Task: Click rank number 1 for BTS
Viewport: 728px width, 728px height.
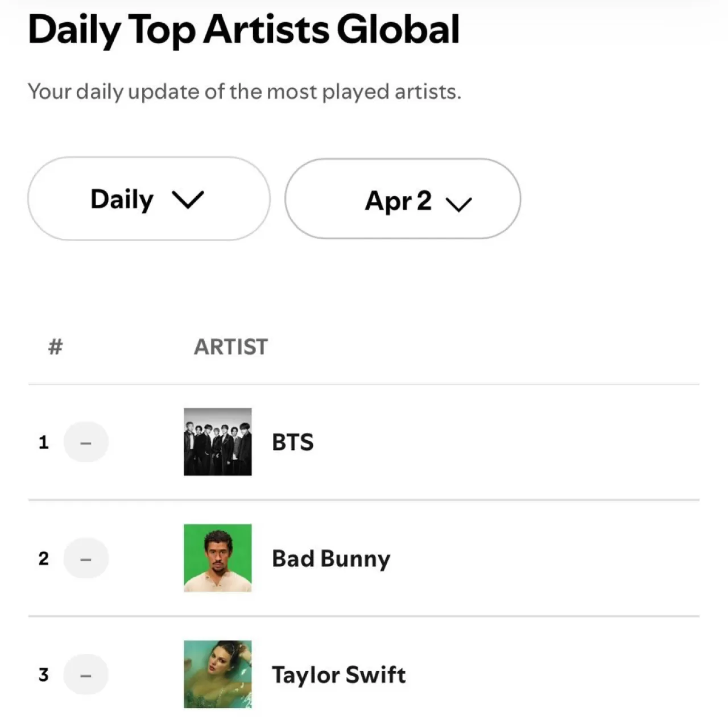Action: pos(43,442)
